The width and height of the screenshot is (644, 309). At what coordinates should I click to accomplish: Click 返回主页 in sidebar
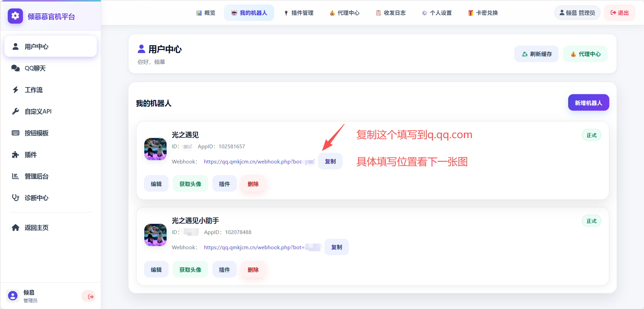(51, 228)
